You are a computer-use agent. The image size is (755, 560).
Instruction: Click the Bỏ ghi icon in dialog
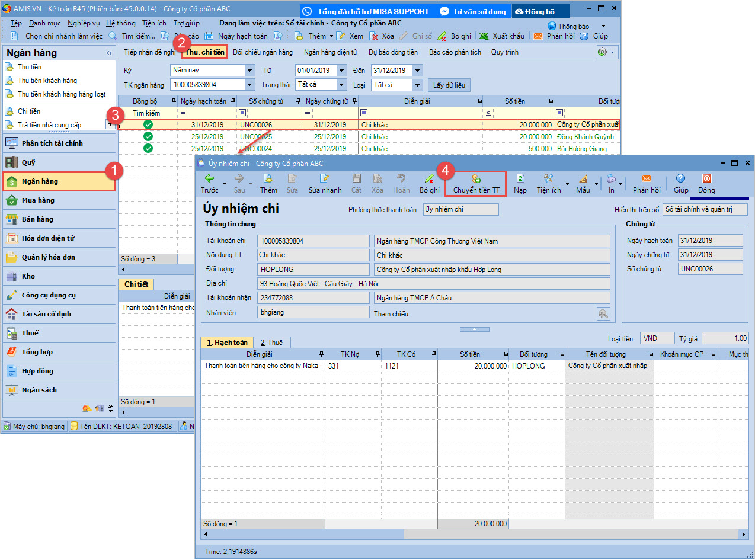(429, 178)
